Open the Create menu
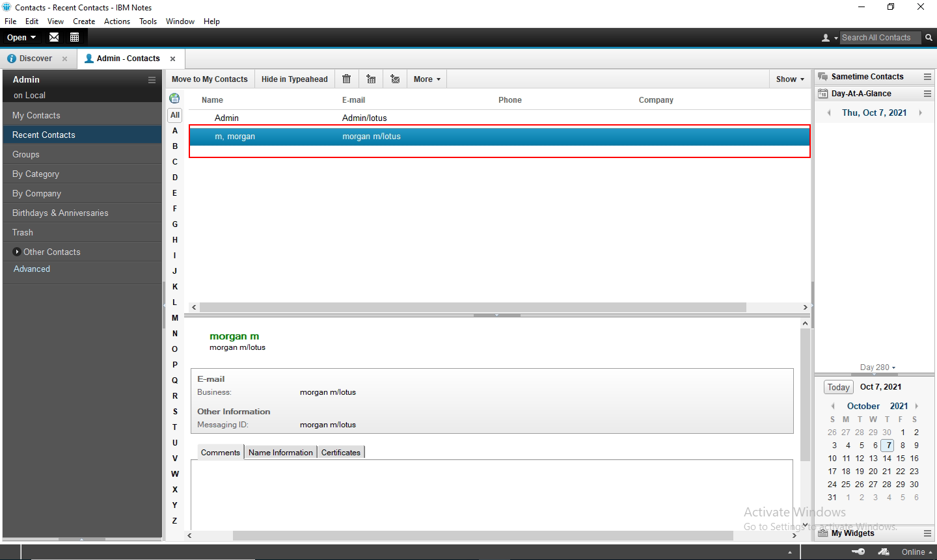This screenshot has width=937, height=560. (x=84, y=21)
